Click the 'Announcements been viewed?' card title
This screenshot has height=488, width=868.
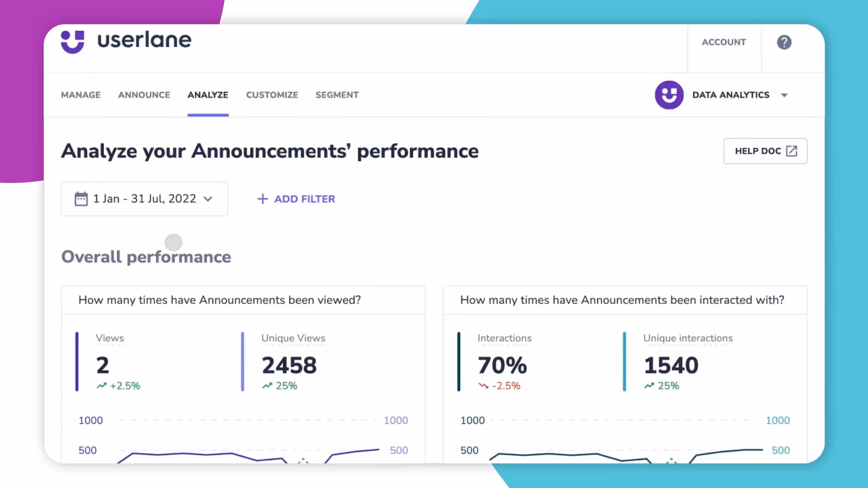(220, 300)
